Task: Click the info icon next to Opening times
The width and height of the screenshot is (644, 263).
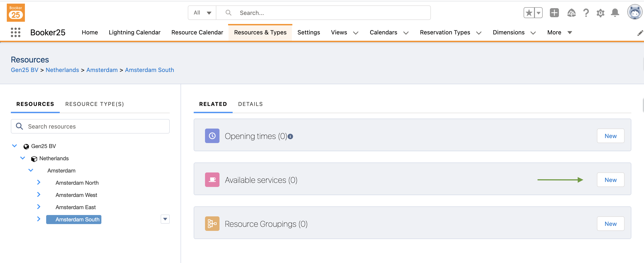Action: tap(290, 136)
